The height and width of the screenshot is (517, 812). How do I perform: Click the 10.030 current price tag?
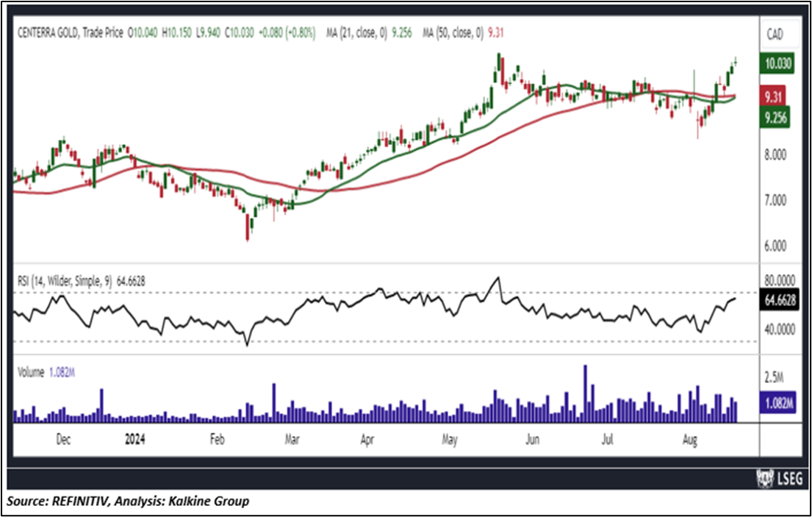click(x=777, y=63)
